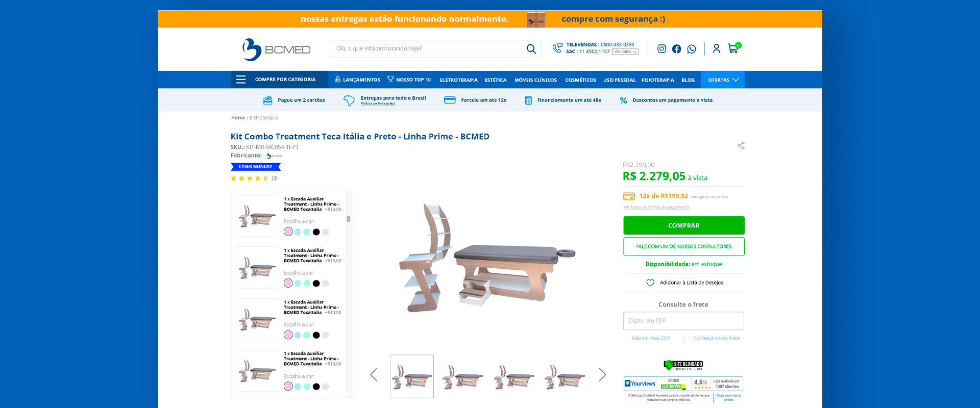
Task: Open user account icon
Action: (717, 48)
